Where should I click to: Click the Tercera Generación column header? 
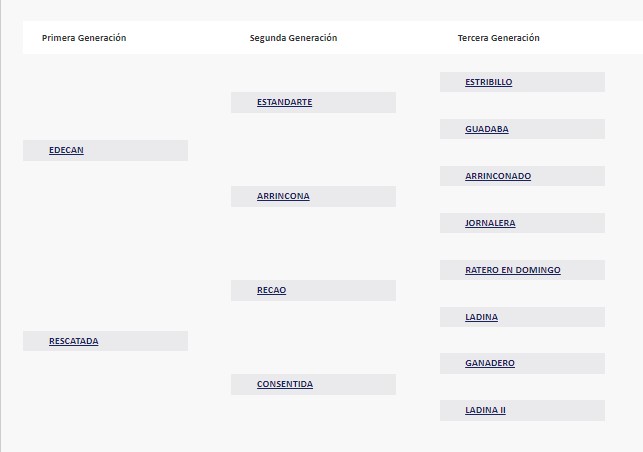click(498, 38)
